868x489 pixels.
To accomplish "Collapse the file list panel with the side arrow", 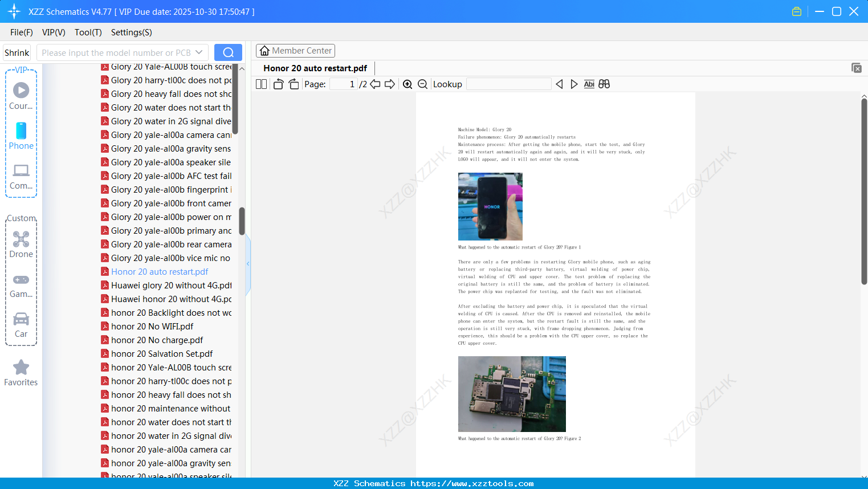I will (x=248, y=263).
